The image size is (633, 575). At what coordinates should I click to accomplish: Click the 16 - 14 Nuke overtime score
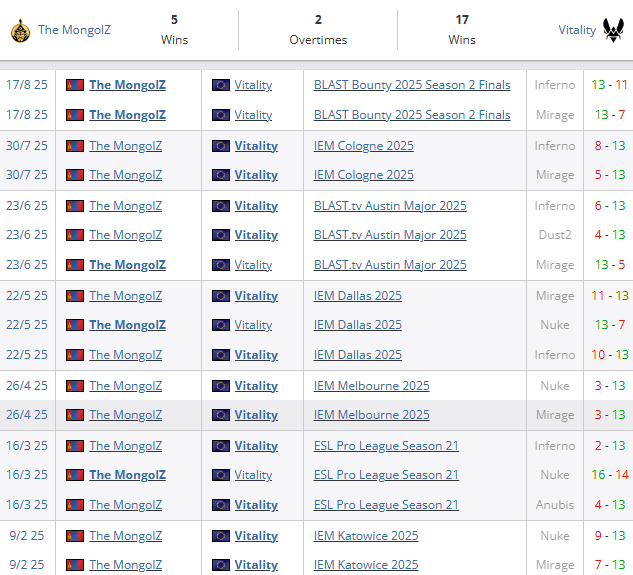tap(610, 475)
